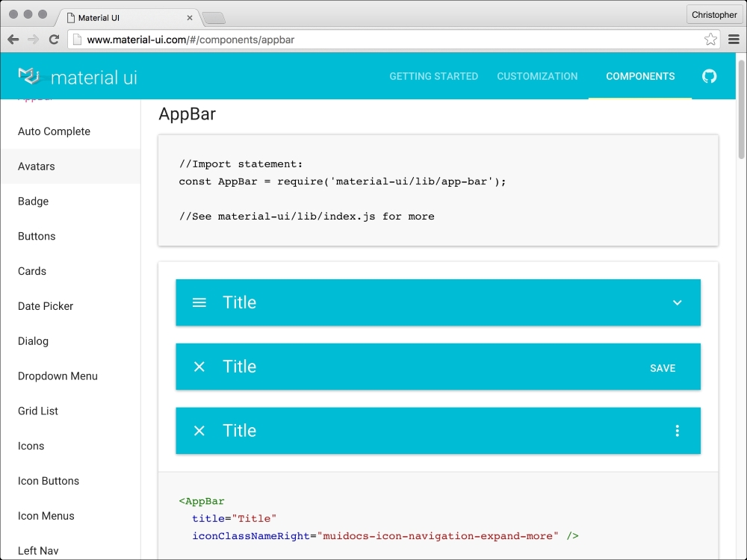Screen dimensions: 747x560
Task: Open Icon Buttons page
Action: 70,481
